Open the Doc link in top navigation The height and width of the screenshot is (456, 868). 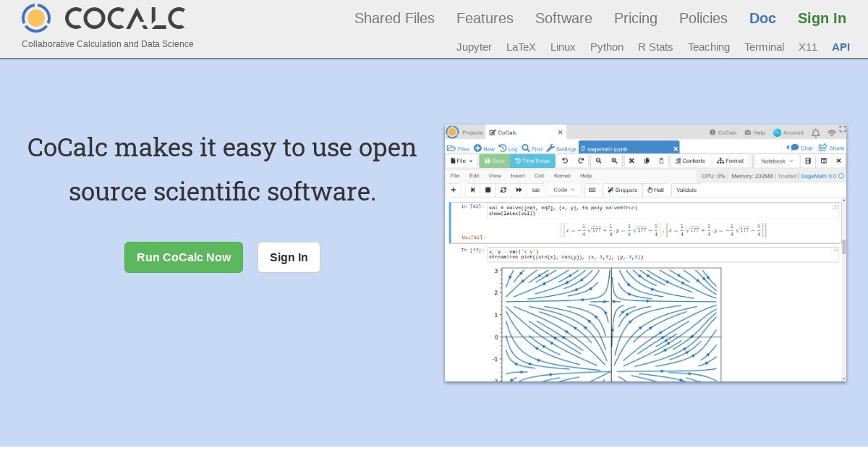coord(762,18)
